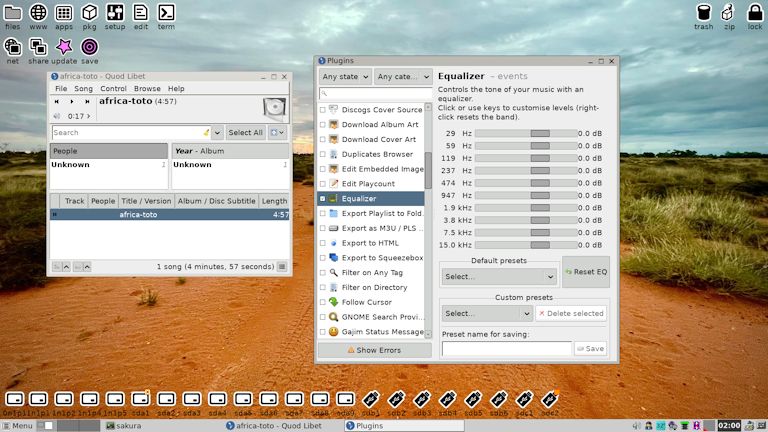Disable the Equalizer plugin checkbox
This screenshot has width=768, height=432.
point(322,198)
